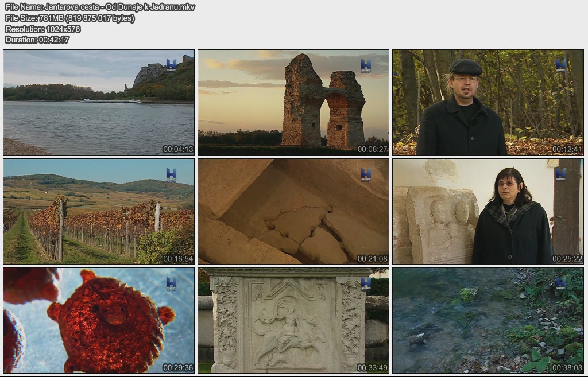Click the channel logo above the woman with glasses
This screenshot has height=377, width=588.
point(560,174)
